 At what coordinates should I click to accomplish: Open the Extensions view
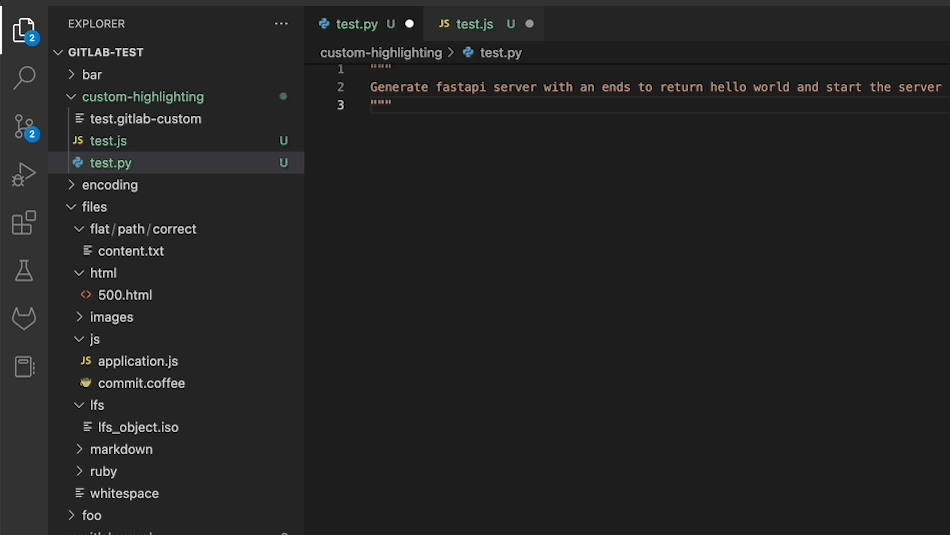[24, 223]
